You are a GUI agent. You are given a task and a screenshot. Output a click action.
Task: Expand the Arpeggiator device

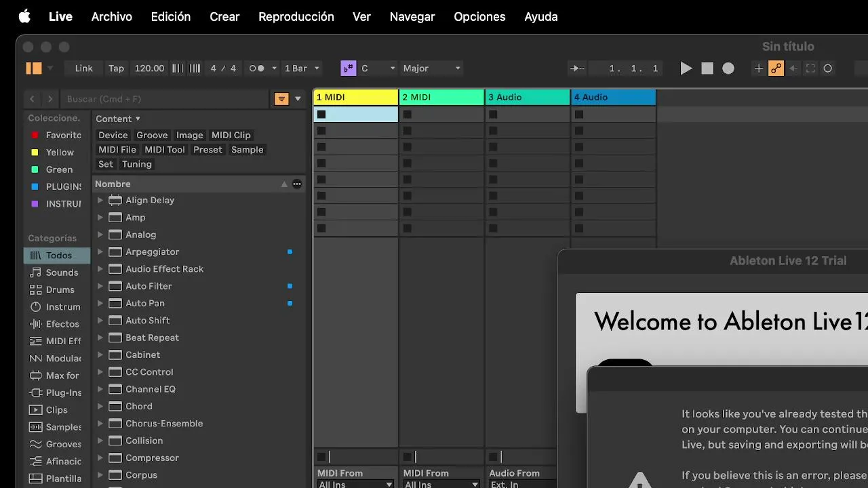click(100, 251)
